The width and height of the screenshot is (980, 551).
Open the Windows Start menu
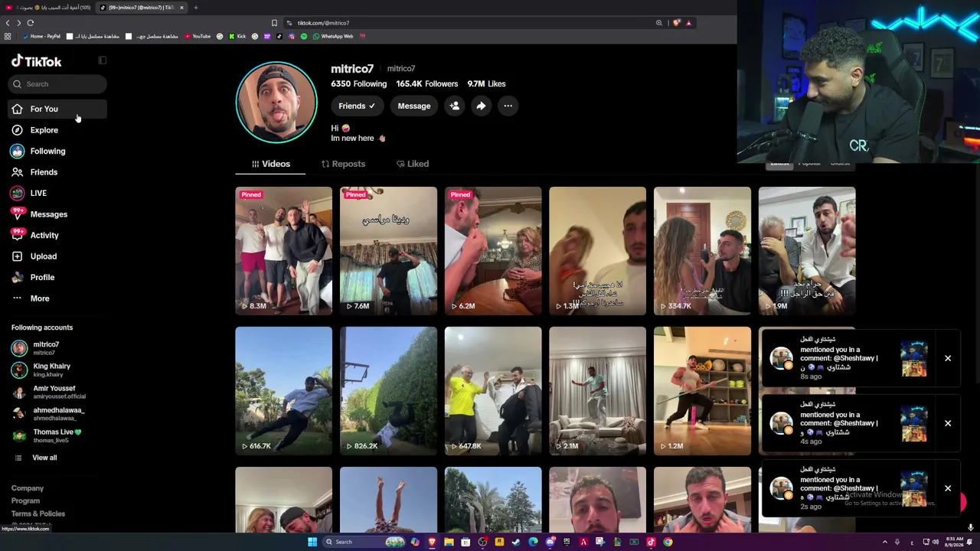[x=312, y=542]
